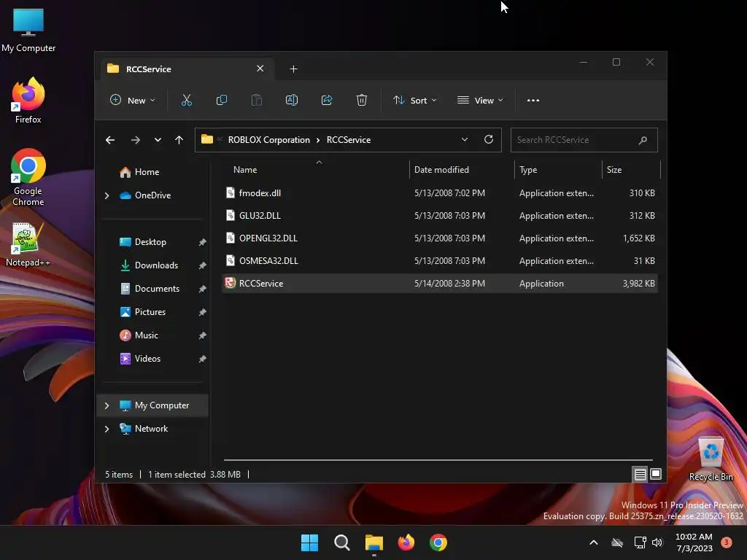
Task: Go up one folder level arrow
Action: (x=179, y=140)
